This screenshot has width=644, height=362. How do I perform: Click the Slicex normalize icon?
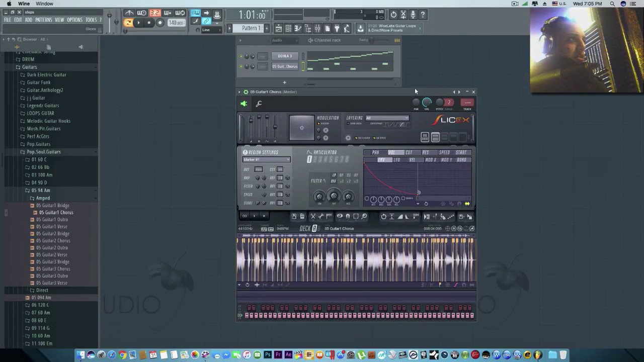point(391,216)
